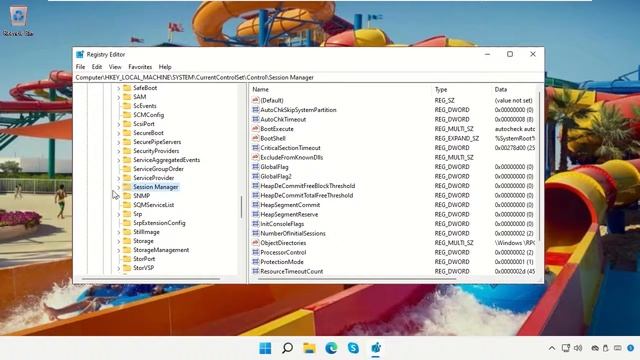640x360 pixels.
Task: Expand the ServiceAggregatedEvents key
Action: [119, 160]
